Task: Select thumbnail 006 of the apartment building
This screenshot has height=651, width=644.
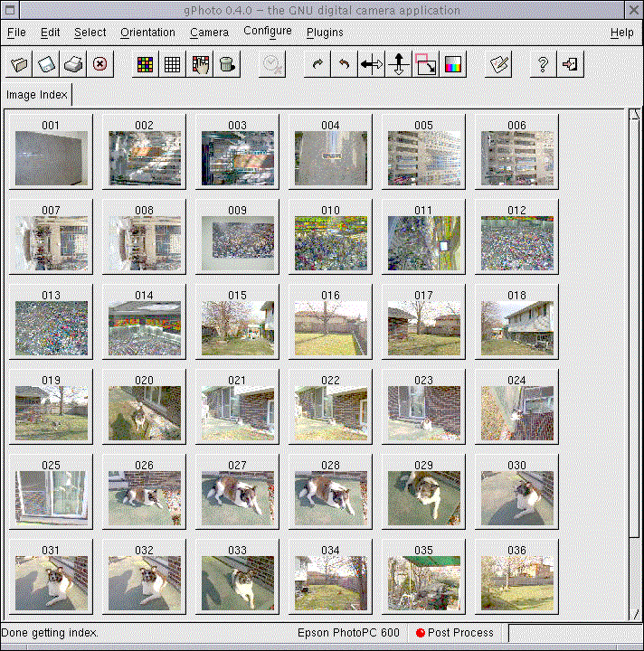Action: point(517,152)
